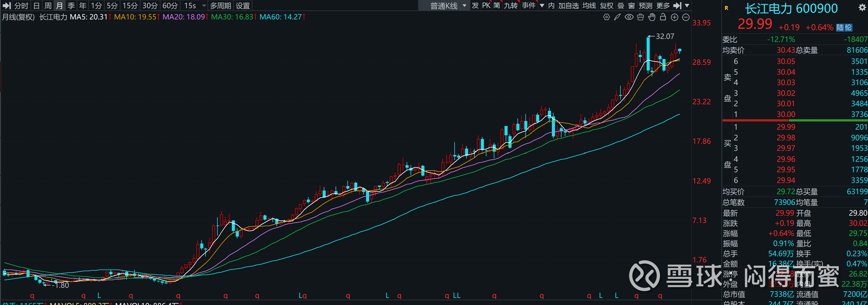Switch to 分时 intraday view
Viewport: 868px width, 305px height.
point(21,6)
